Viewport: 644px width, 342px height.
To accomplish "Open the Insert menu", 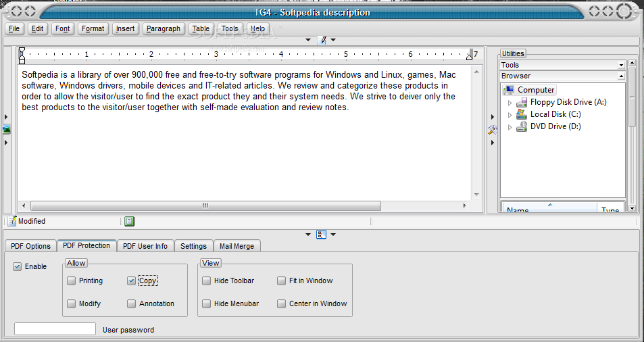I will point(125,29).
